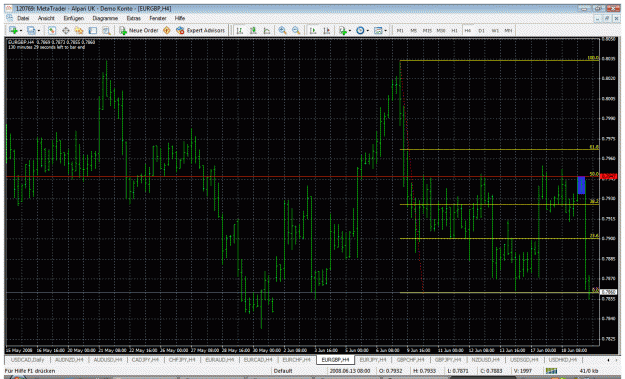Click the tab strip scroll-right arrow

(617, 360)
